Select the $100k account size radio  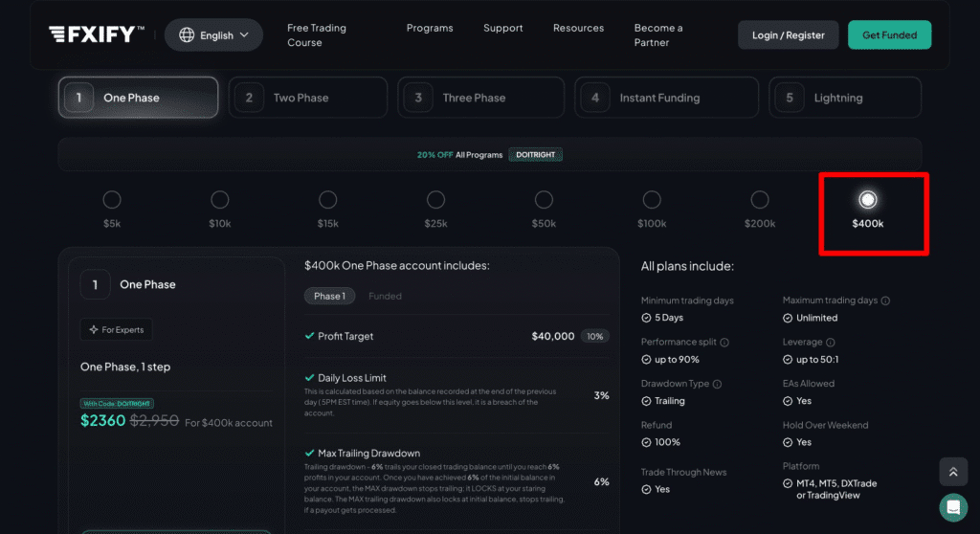pyautogui.click(x=652, y=200)
